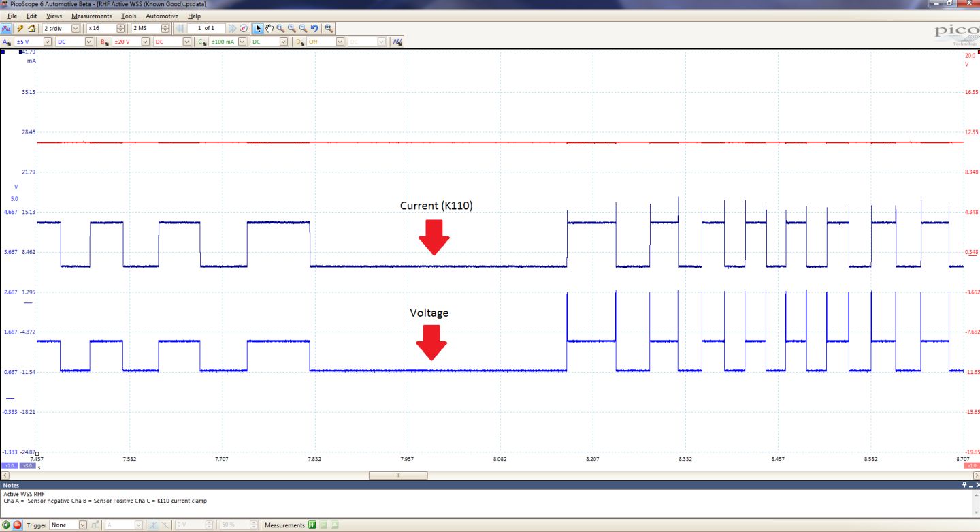Select the zoom in tool
The image size is (980, 532).
pyautogui.click(x=292, y=29)
